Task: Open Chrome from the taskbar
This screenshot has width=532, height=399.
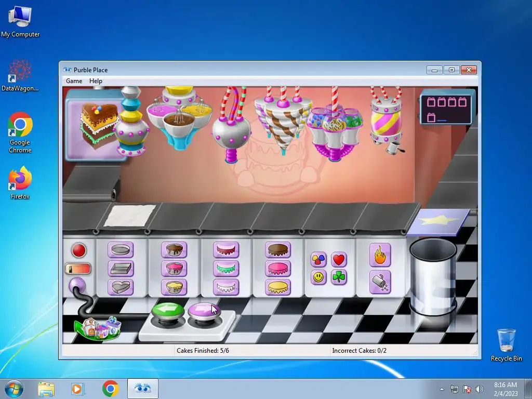Action: 110,389
